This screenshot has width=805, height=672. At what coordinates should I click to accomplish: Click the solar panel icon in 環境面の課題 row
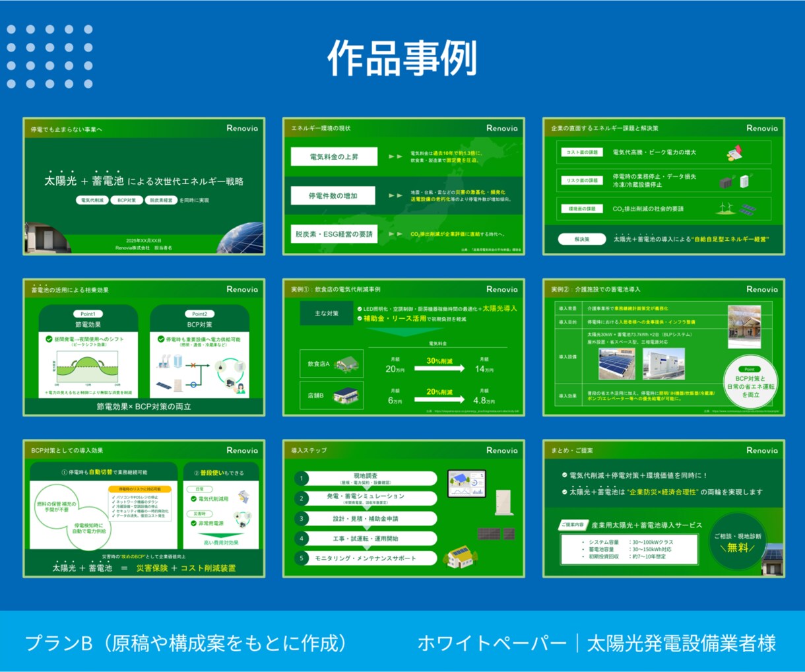tap(747, 210)
